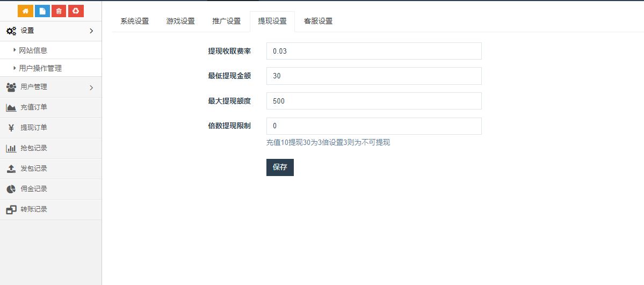Click the pie chart icon beside 佣金记录

[11, 189]
